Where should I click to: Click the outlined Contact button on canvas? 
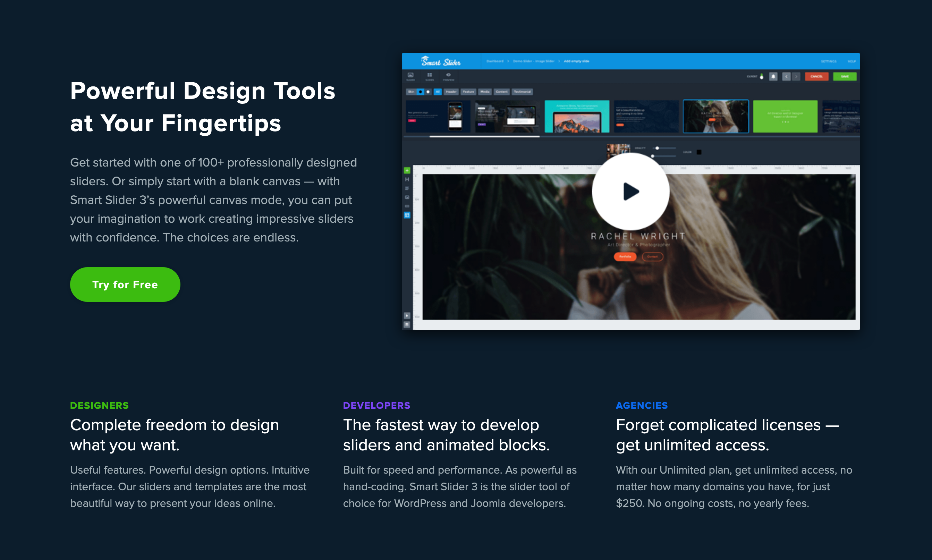pyautogui.click(x=652, y=257)
